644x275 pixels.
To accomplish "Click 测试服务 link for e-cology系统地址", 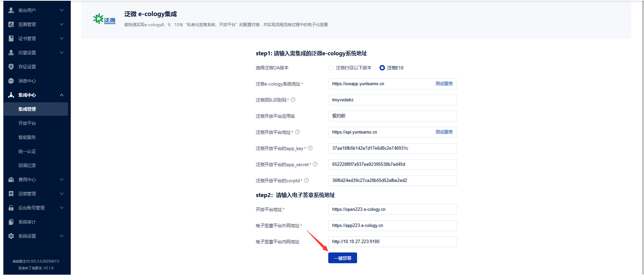I will (x=444, y=84).
